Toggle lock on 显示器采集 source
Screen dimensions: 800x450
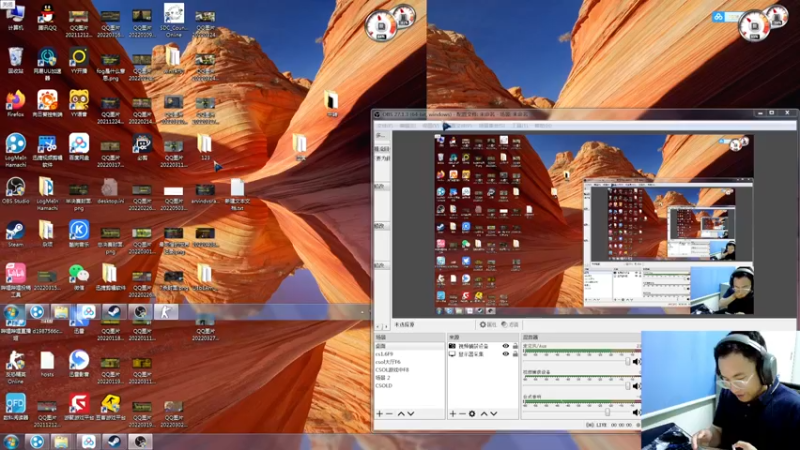point(515,354)
